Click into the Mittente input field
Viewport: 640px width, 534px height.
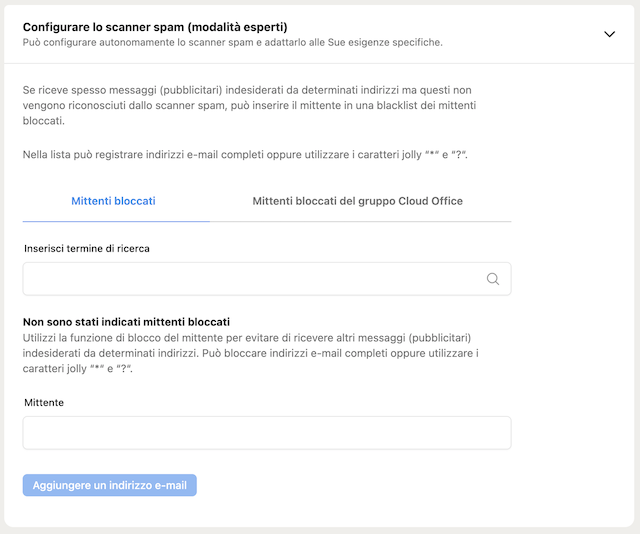click(267, 433)
